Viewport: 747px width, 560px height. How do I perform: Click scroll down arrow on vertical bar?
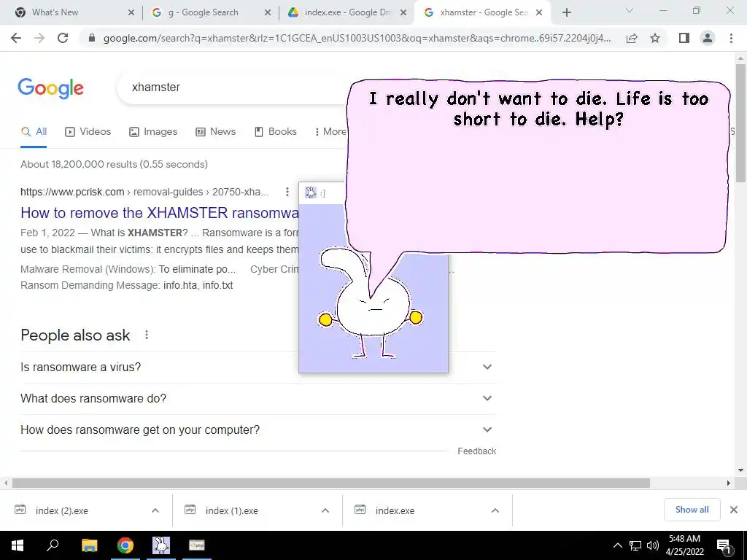(740, 470)
